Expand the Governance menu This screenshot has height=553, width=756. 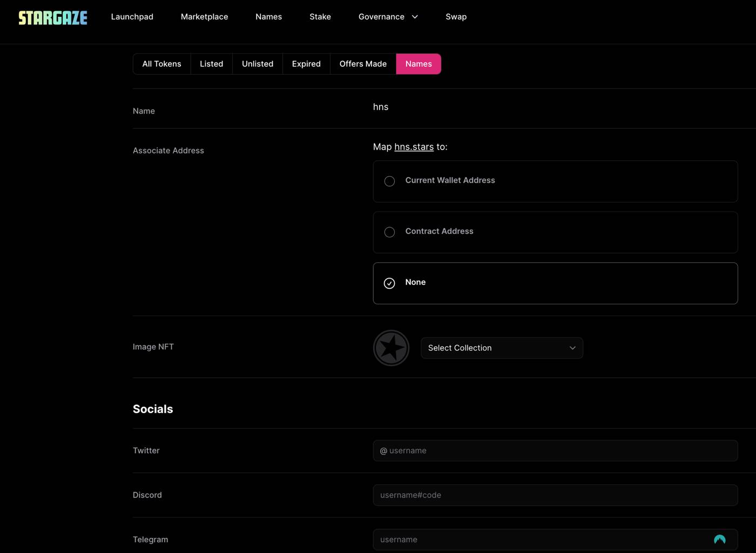(x=381, y=17)
